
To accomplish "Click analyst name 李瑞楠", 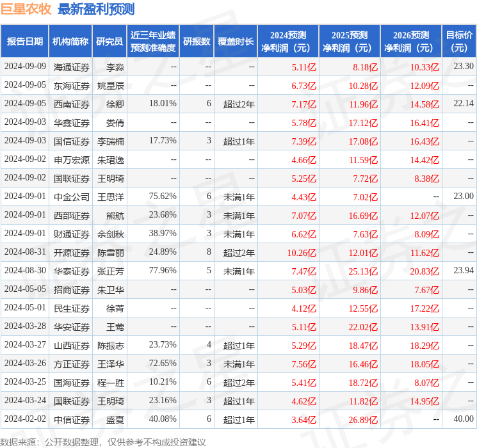I will point(111,141).
